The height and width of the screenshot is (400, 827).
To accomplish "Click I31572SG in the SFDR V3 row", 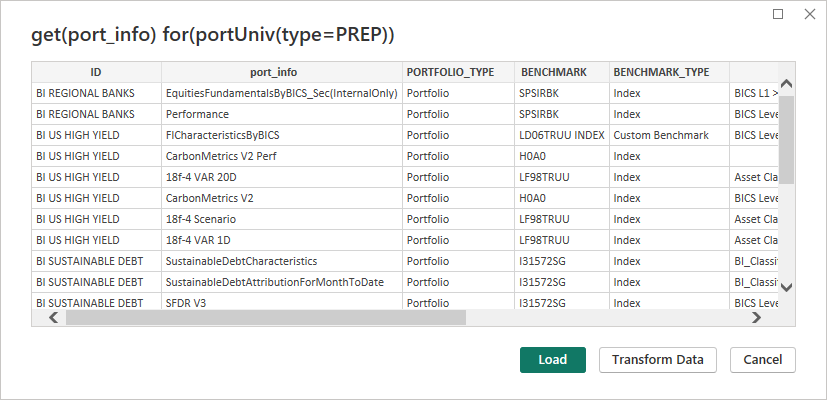I will (562, 303).
